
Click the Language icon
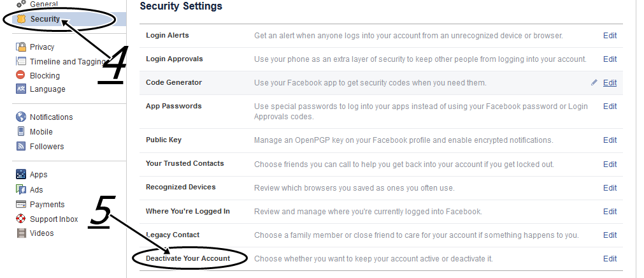tap(21, 89)
